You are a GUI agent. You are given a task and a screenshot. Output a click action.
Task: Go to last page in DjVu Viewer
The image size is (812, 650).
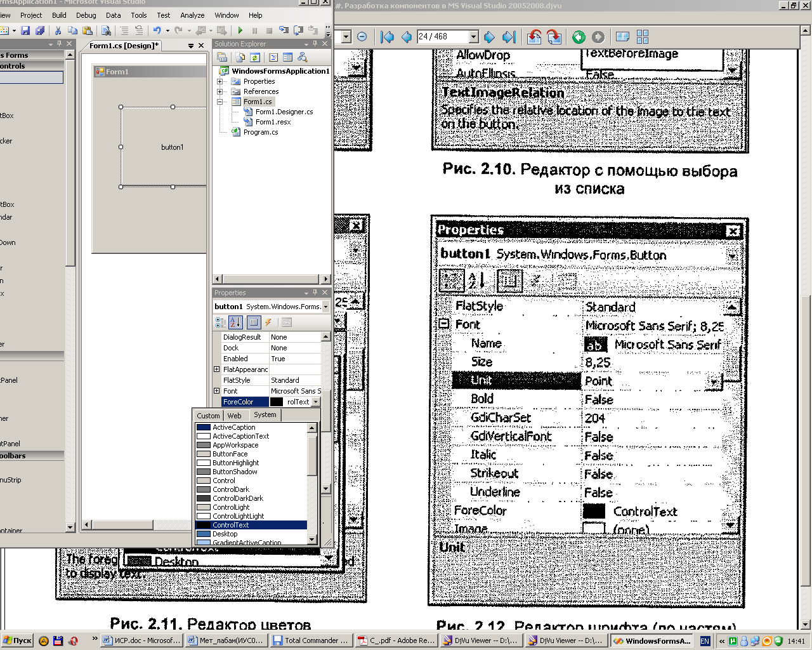509,37
